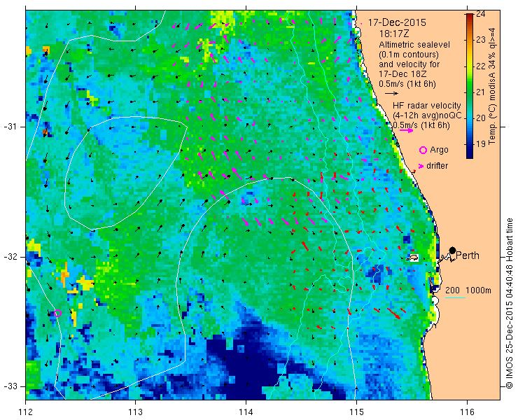518x420 pixels.
Task: Click the 'drifter' legend label
Action: (437, 166)
